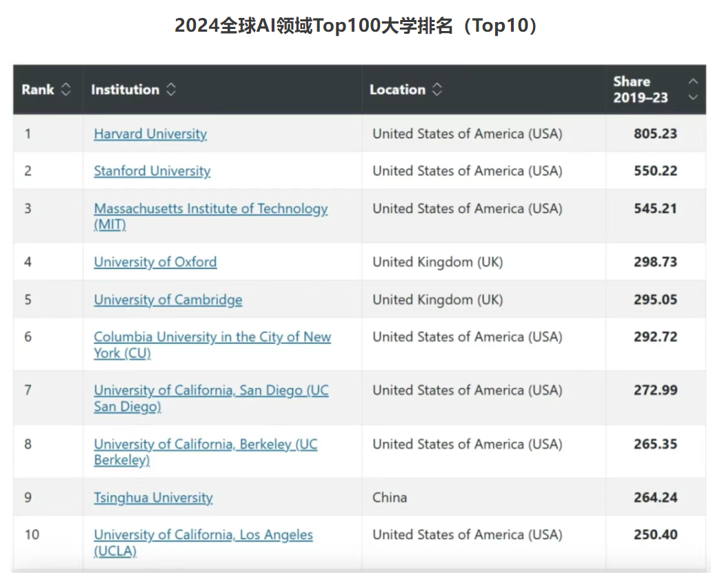Viewport: 722px width, 588px height.
Task: Sort by Share 2019–23 arrows
Action: pos(693,90)
